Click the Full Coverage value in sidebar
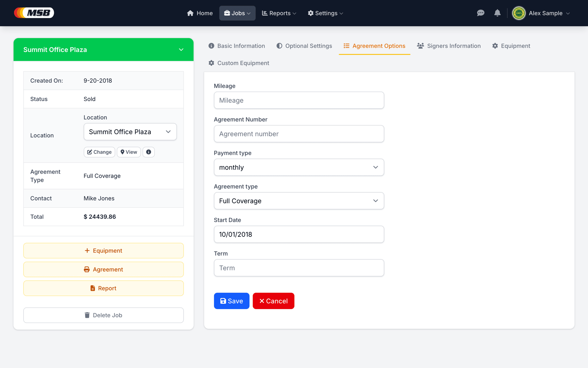The image size is (588, 368). (102, 176)
